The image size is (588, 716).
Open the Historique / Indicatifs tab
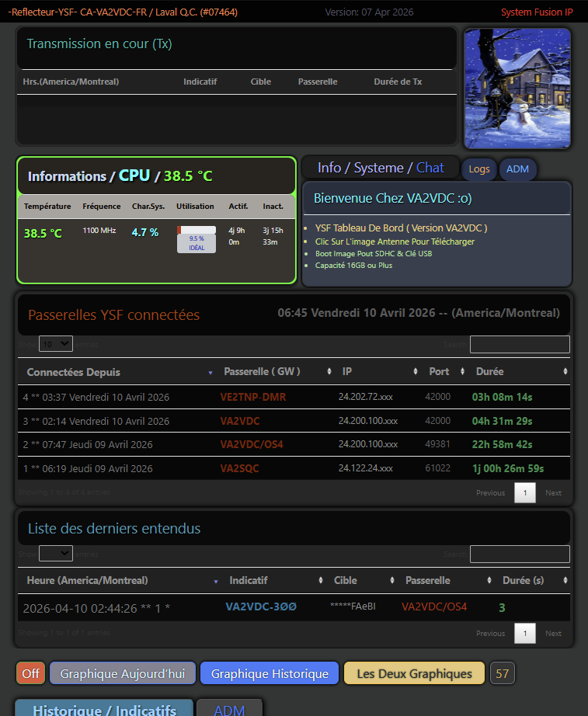[x=104, y=708]
